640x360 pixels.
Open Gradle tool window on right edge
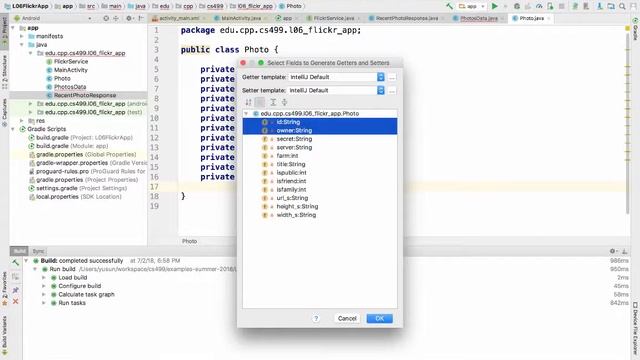point(635,29)
